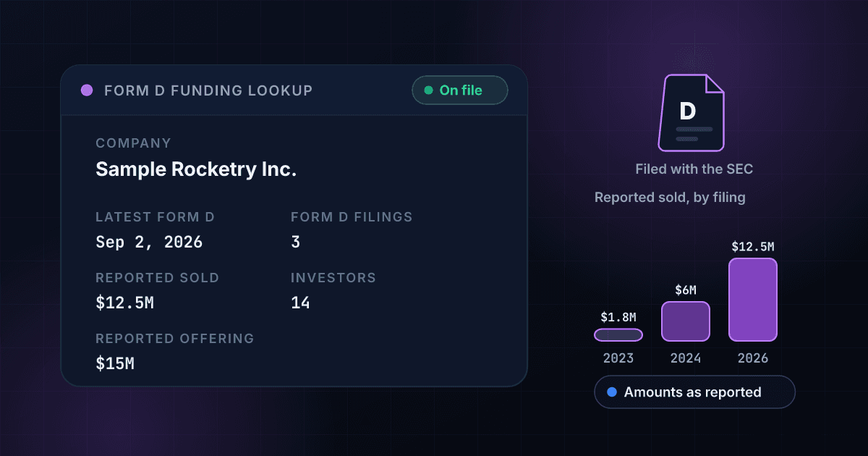Click the investors value 14
This screenshot has width=868, height=456.
click(300, 303)
